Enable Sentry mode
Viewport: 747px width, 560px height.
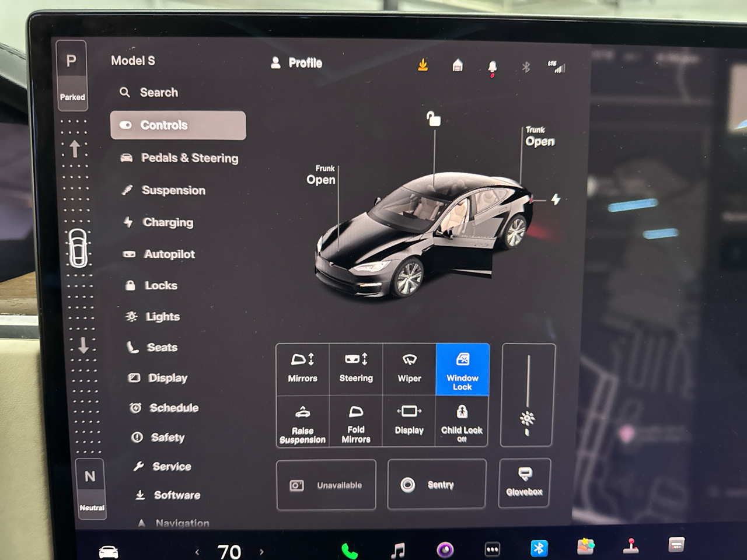tap(436, 485)
